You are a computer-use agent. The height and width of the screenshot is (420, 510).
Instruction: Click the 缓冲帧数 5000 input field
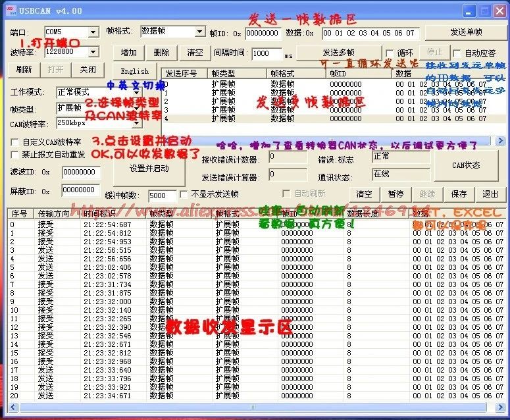point(163,196)
